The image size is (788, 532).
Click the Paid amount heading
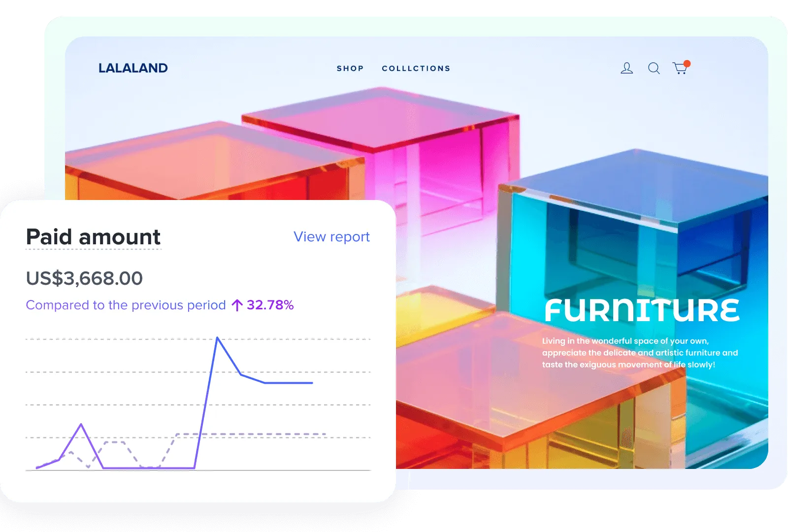pyautogui.click(x=93, y=237)
